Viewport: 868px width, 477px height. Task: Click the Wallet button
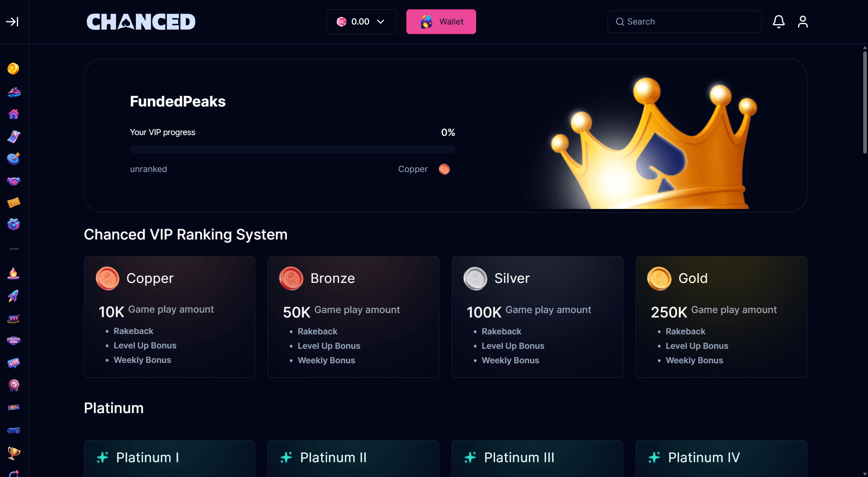click(x=441, y=22)
